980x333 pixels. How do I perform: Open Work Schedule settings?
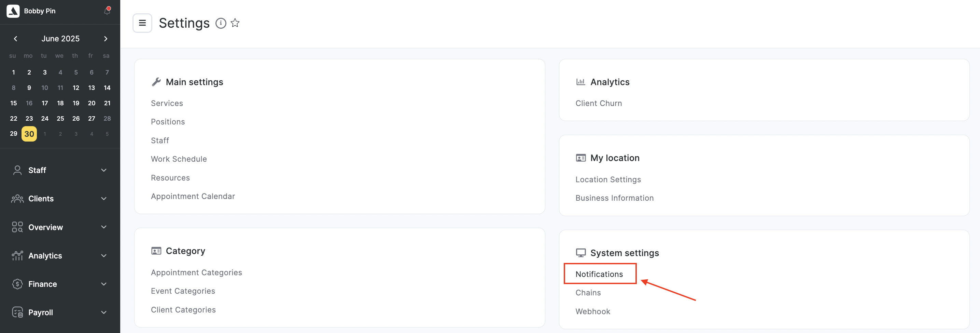[179, 159]
